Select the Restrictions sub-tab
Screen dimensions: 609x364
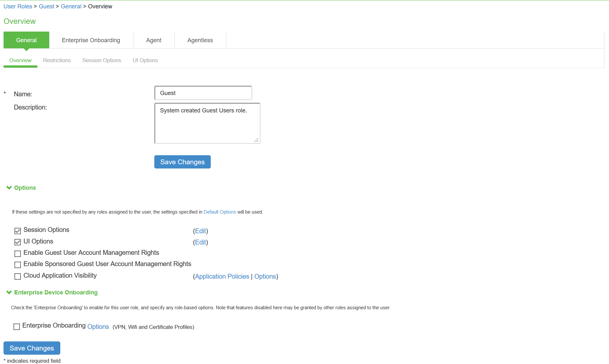pos(57,60)
